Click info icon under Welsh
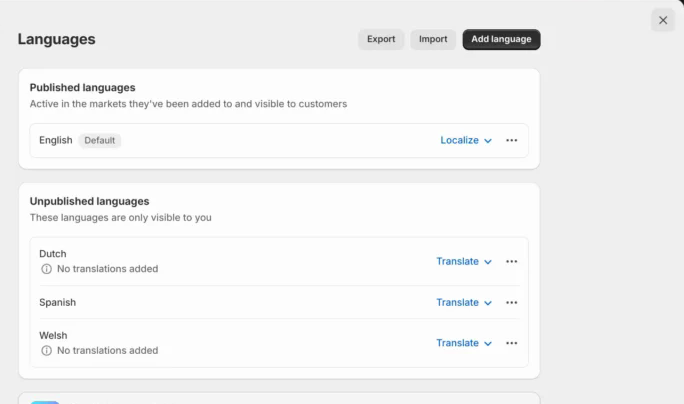 click(46, 350)
